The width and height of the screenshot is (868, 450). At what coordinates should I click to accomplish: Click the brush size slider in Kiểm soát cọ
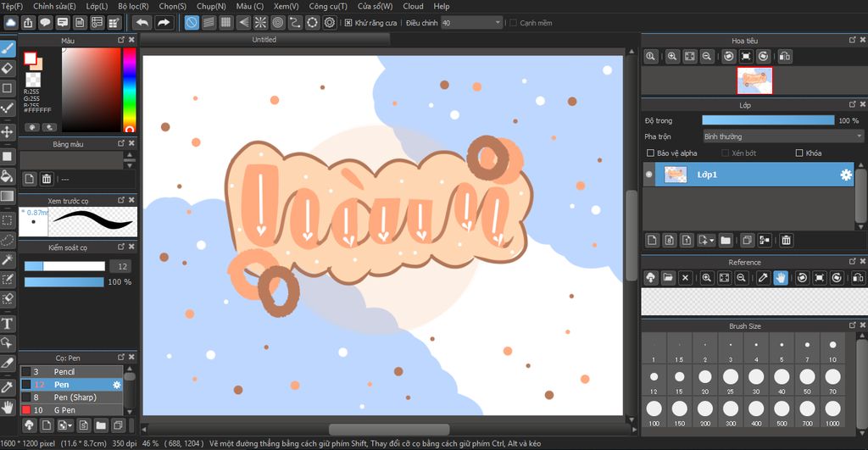click(x=64, y=266)
